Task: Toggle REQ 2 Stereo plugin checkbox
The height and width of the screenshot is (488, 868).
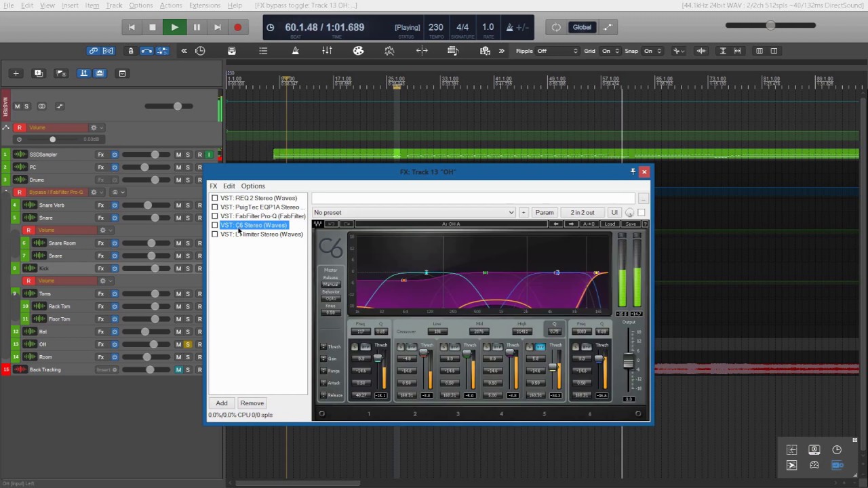Action: 215,198
